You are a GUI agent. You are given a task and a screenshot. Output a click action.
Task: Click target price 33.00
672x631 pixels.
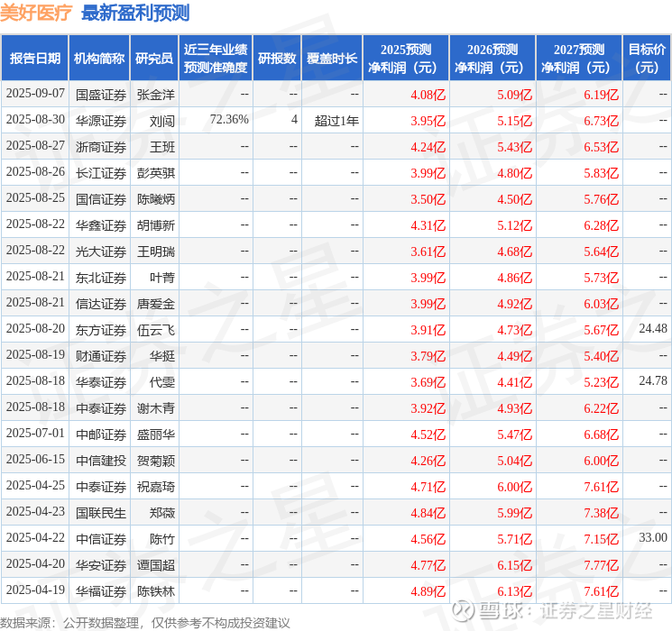tap(653, 537)
